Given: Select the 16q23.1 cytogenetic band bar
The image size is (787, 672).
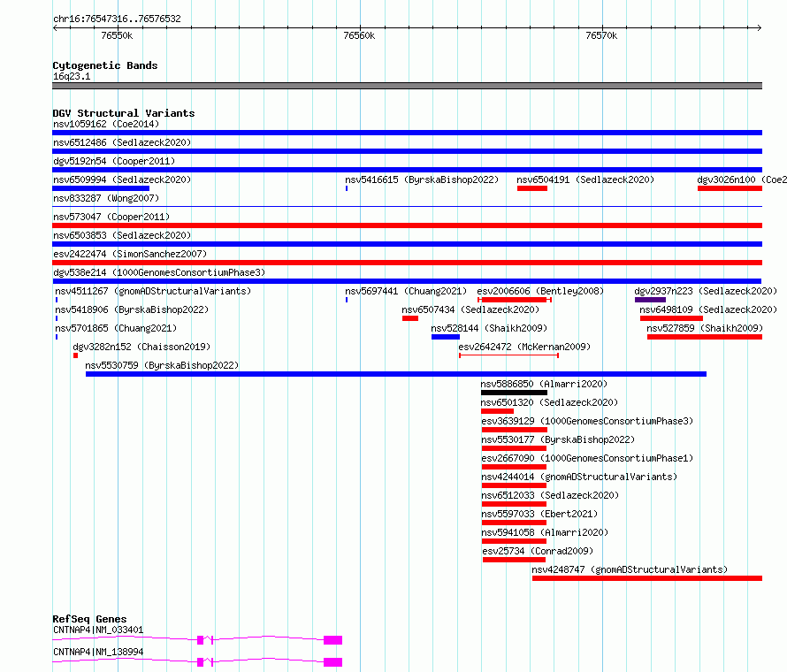Looking at the screenshot, I should (407, 86).
